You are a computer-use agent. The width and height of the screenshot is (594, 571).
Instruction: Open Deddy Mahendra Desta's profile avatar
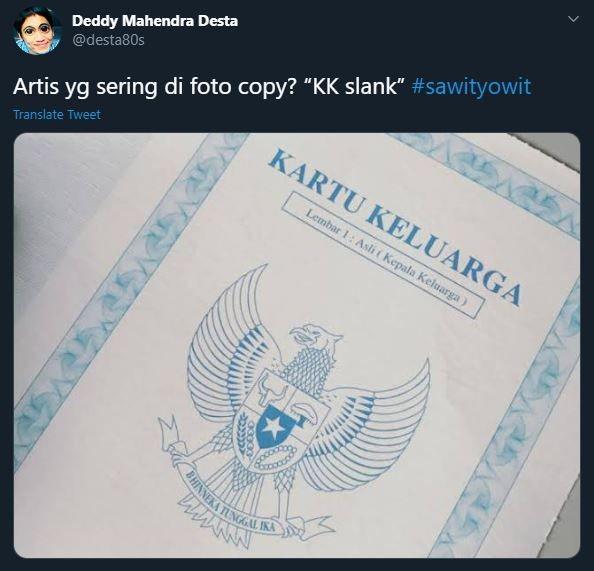pyautogui.click(x=38, y=31)
